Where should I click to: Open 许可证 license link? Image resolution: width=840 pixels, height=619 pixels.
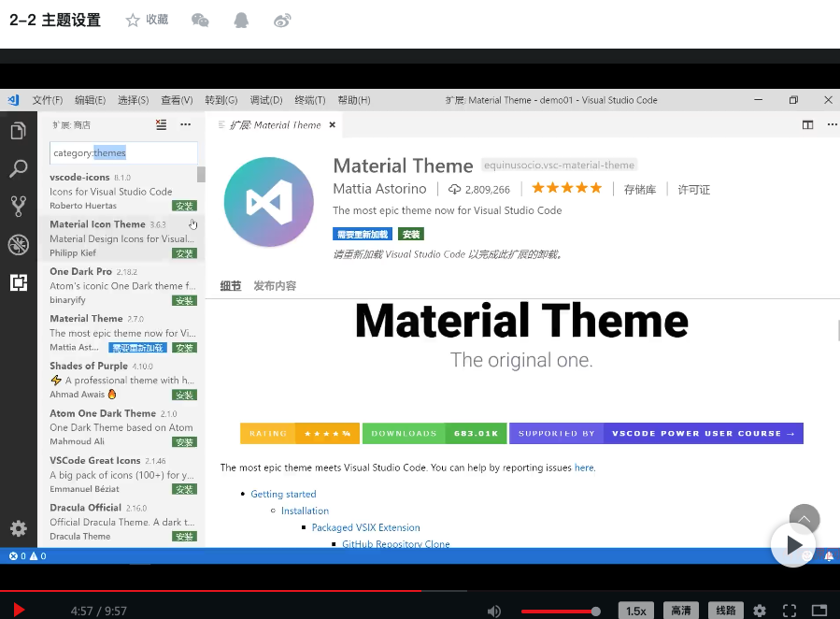pyautogui.click(x=693, y=189)
